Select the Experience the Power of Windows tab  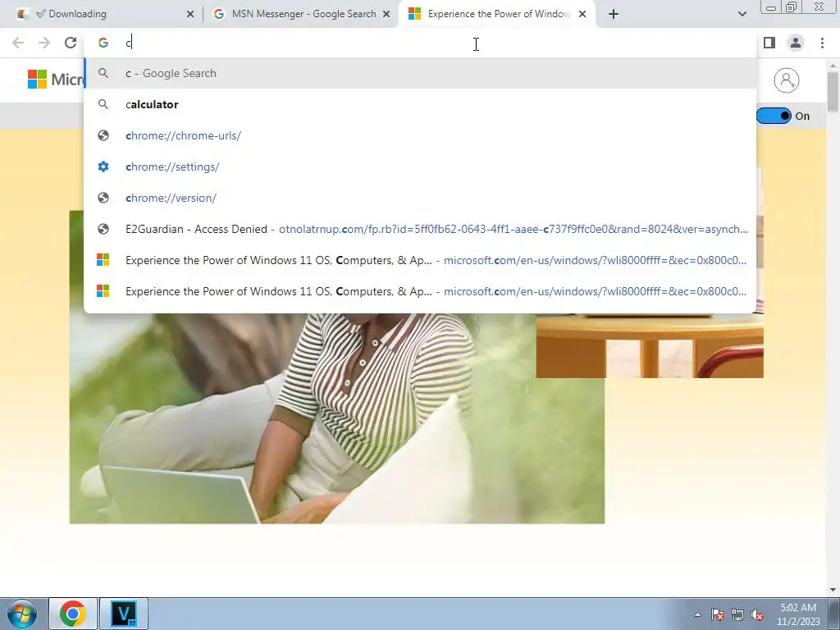496,14
